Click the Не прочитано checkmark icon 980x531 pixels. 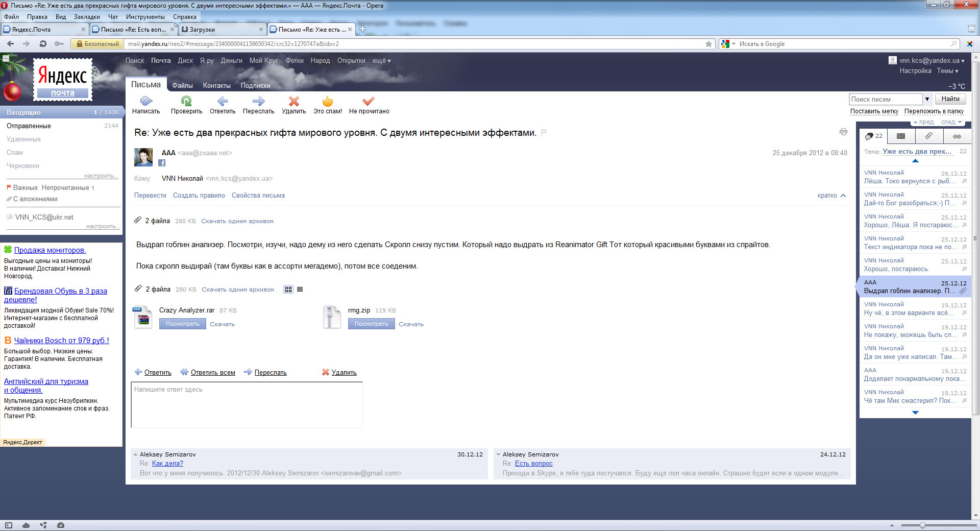click(x=369, y=101)
